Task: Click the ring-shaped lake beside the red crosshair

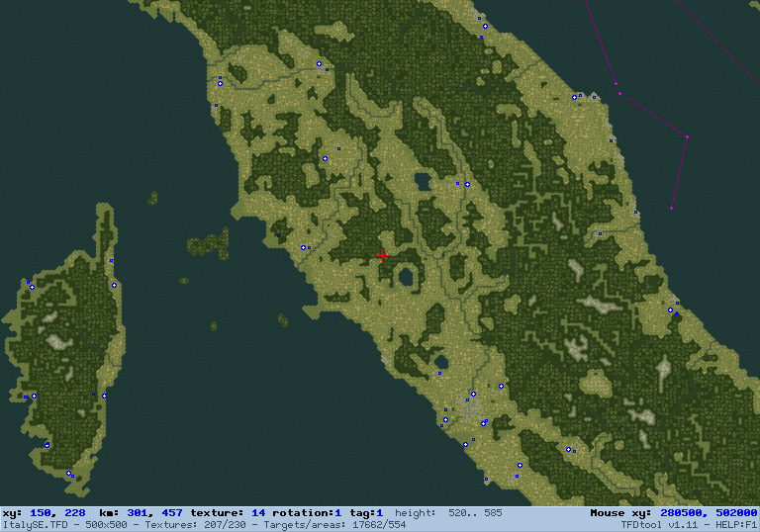Action: click(x=406, y=277)
